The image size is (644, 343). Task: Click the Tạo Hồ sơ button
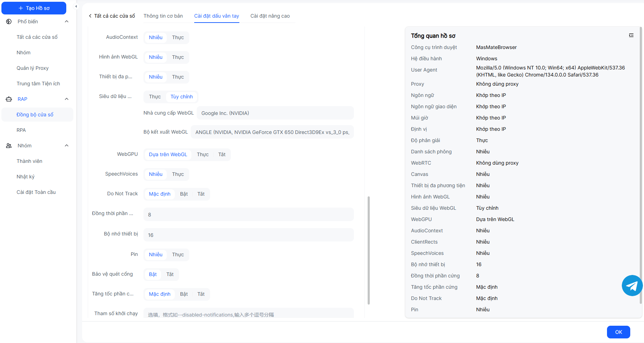tap(34, 8)
